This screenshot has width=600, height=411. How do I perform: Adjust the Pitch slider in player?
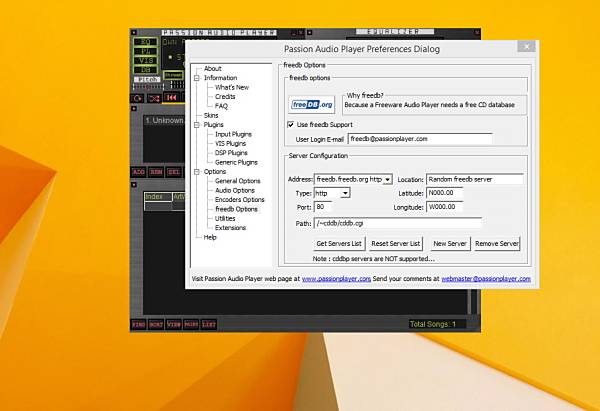tap(148, 86)
